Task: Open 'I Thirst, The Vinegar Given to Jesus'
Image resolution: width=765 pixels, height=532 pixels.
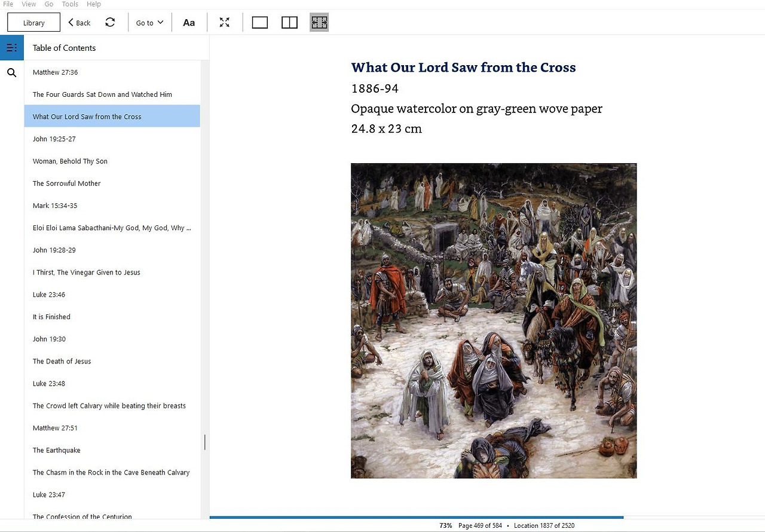Action: click(112, 273)
